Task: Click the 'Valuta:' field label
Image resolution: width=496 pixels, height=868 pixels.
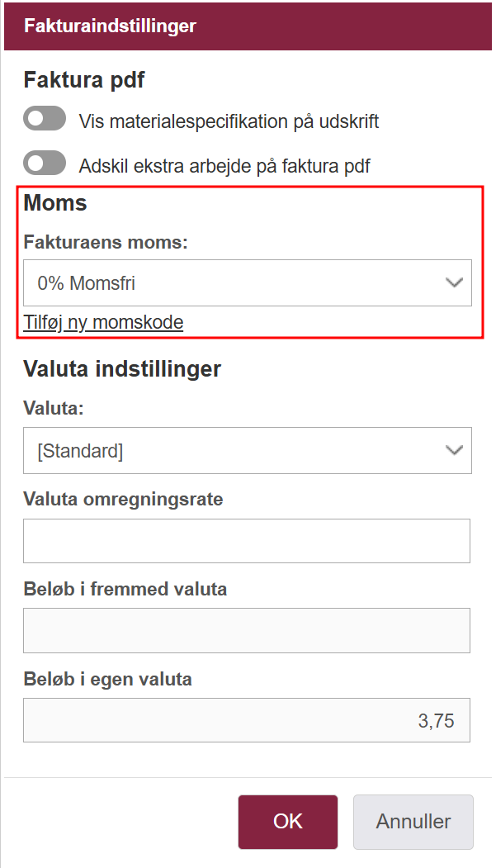Action: (54, 408)
